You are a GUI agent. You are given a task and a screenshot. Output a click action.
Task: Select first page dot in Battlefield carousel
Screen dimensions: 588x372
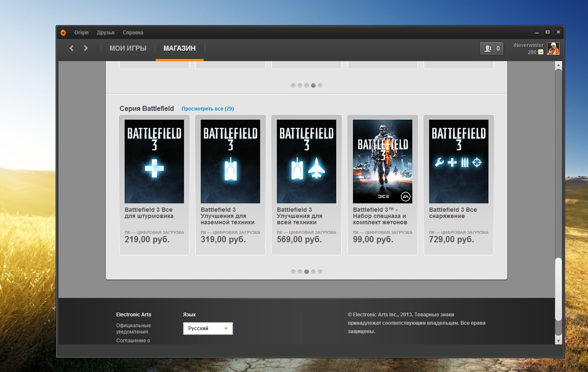293,272
